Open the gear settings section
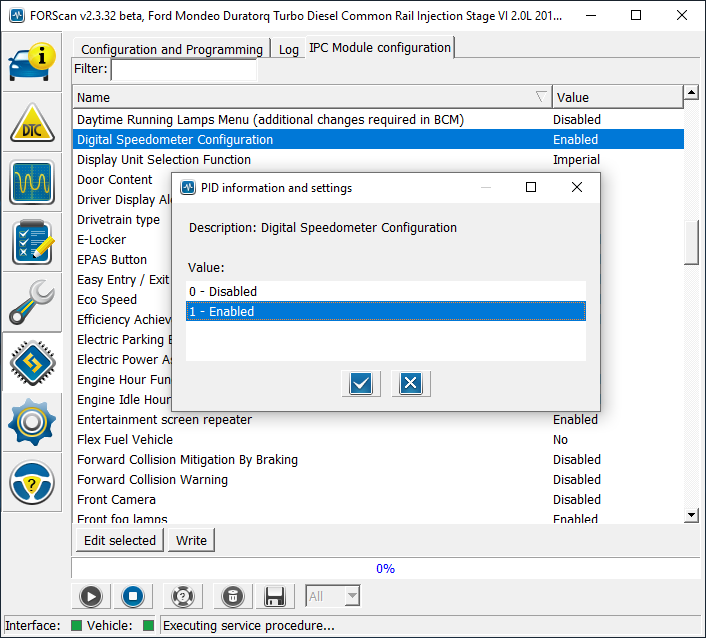Image resolution: width=706 pixels, height=638 pixels. 32,423
